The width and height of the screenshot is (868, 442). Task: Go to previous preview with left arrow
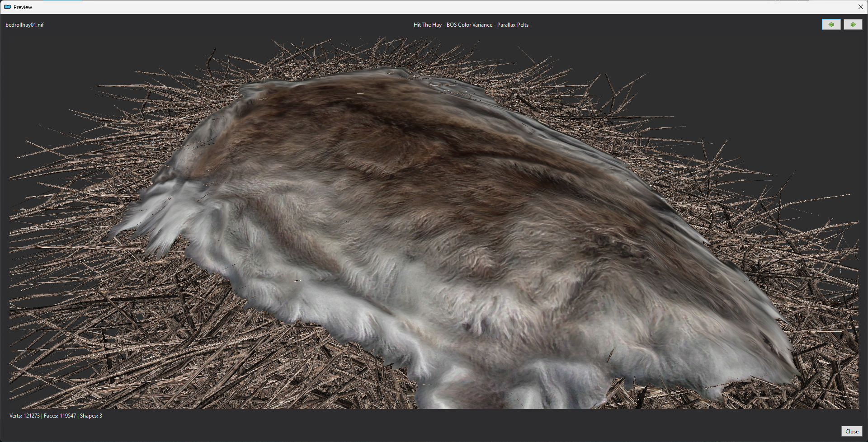pos(831,24)
